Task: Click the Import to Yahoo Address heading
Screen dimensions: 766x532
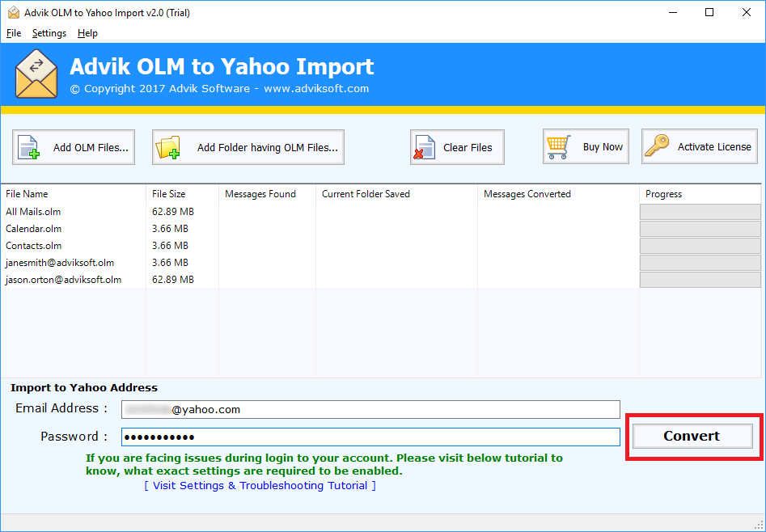Action: [x=84, y=388]
